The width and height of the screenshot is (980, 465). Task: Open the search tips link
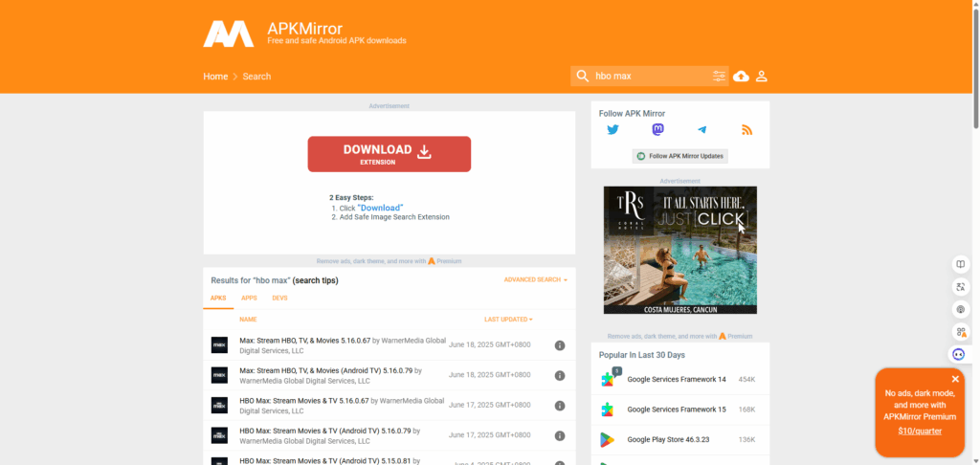click(x=316, y=280)
